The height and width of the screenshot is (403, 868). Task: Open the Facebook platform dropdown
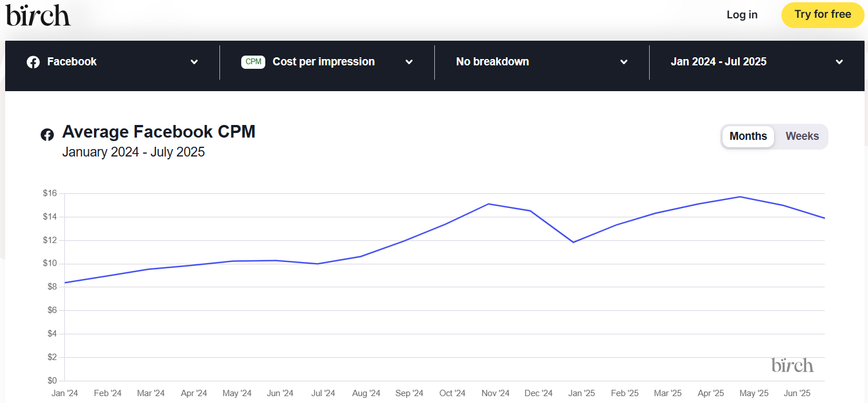tap(112, 62)
